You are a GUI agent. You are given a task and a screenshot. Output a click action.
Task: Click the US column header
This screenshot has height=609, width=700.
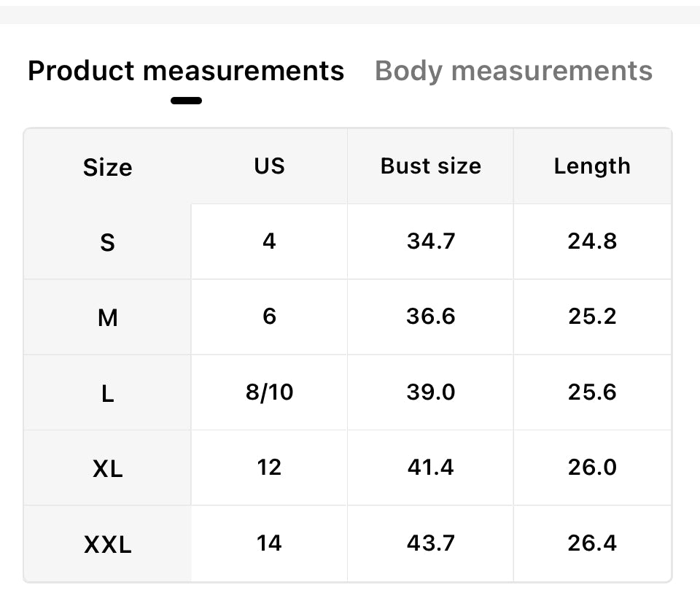coord(269,166)
